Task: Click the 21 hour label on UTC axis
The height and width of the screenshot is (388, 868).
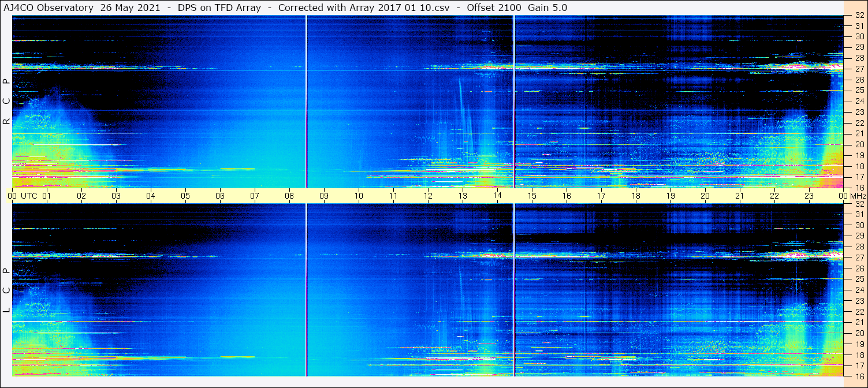Action: pos(740,196)
